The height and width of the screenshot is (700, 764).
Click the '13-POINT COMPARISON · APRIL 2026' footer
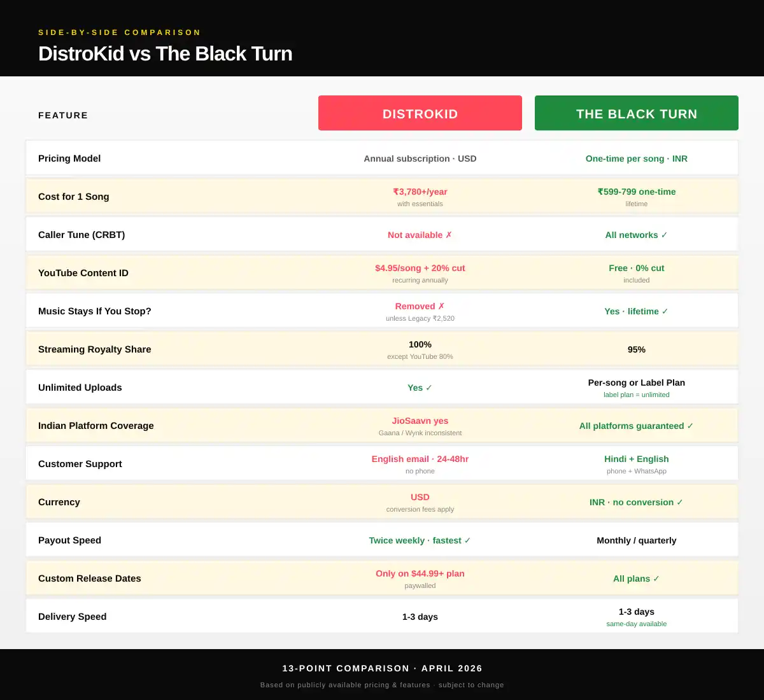click(x=382, y=668)
